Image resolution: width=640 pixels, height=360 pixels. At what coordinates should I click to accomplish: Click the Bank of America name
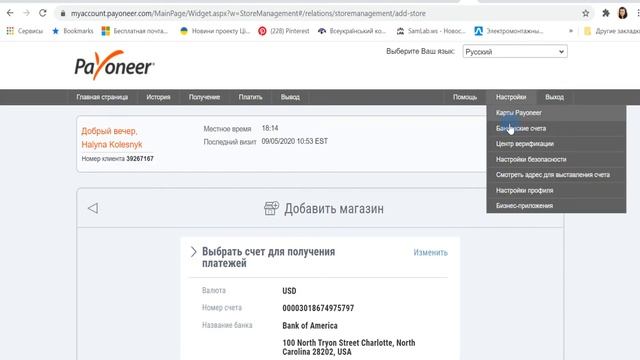[x=310, y=326]
